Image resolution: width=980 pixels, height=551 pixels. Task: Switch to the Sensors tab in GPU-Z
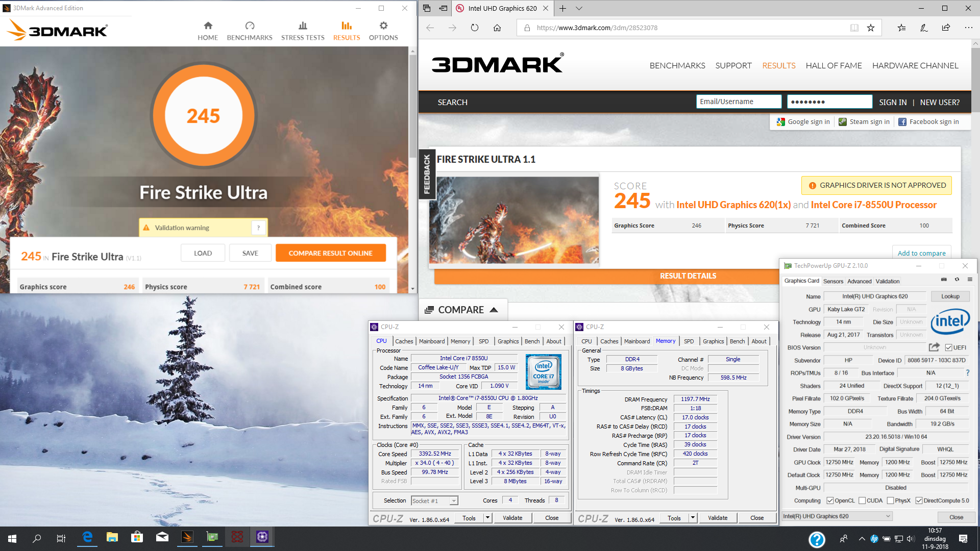(833, 281)
